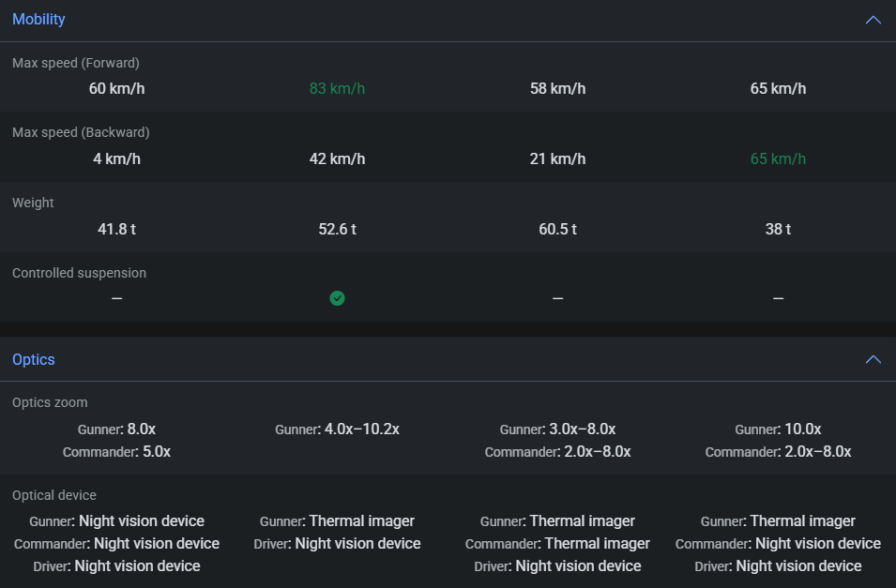Select the 41.8 t weight value
The width and height of the screenshot is (896, 588).
tap(116, 229)
